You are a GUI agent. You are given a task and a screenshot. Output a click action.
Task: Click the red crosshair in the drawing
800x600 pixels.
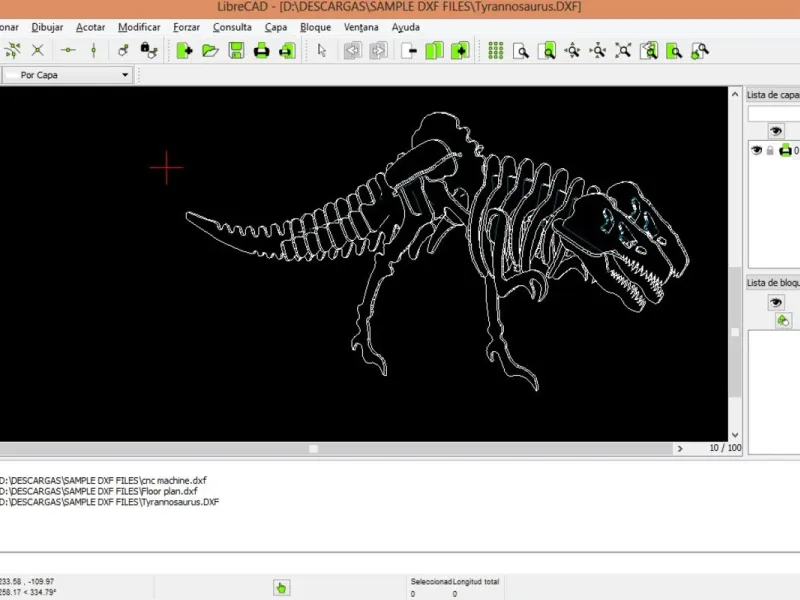coord(166,167)
